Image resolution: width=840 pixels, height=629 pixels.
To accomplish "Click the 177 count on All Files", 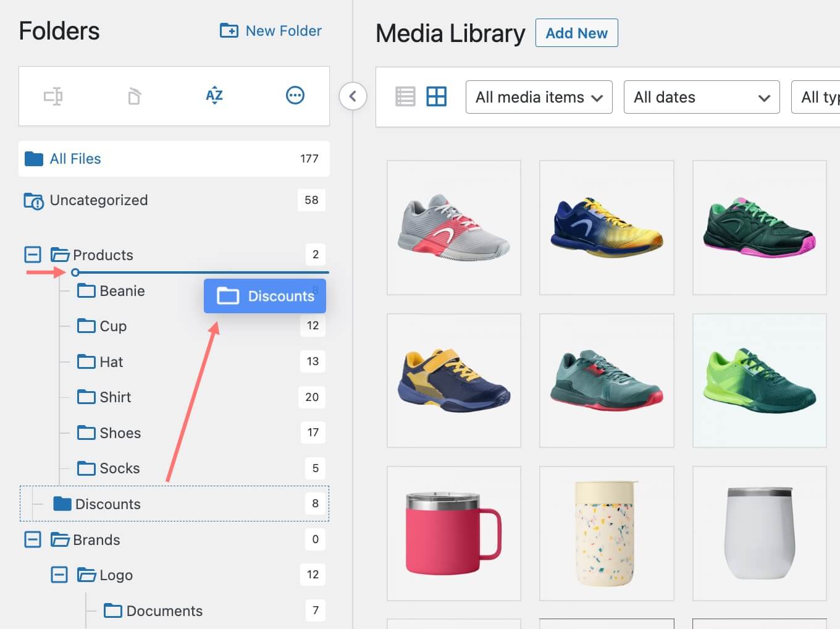I will (x=309, y=159).
